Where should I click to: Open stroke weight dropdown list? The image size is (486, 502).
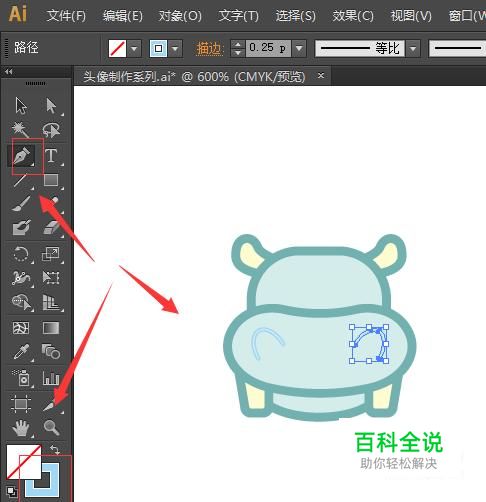(x=299, y=49)
